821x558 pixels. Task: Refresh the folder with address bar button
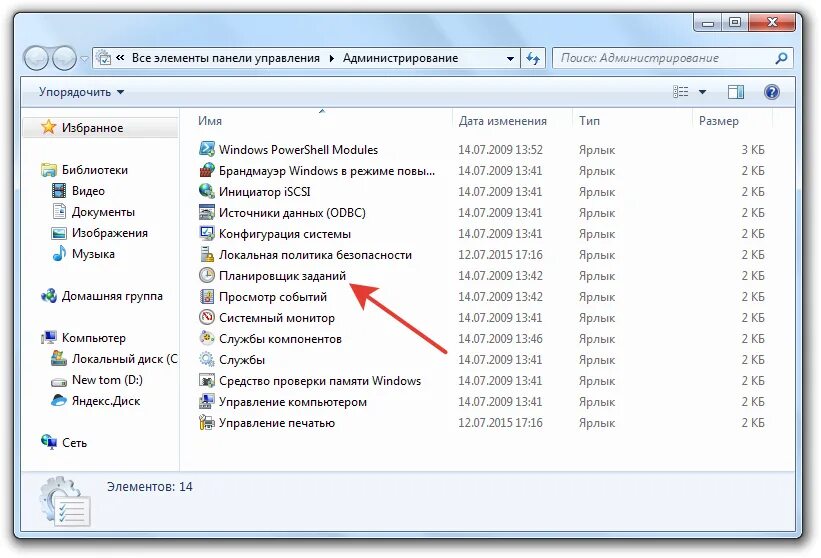(x=533, y=58)
